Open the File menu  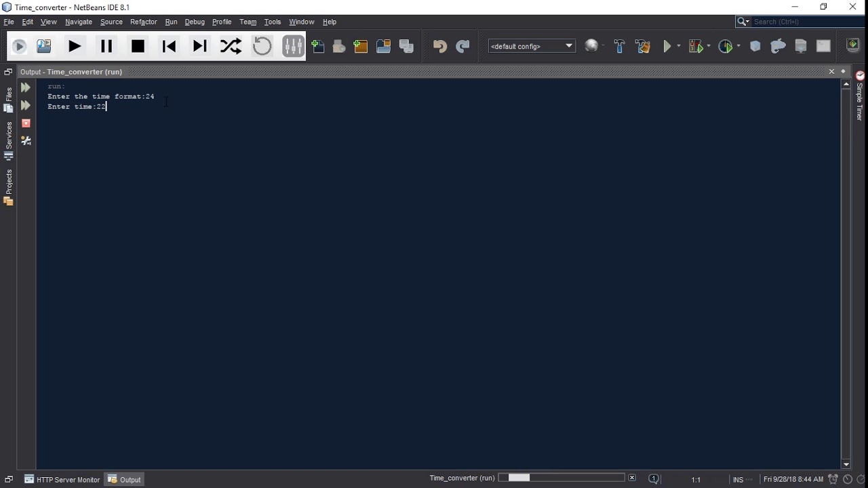(x=9, y=22)
